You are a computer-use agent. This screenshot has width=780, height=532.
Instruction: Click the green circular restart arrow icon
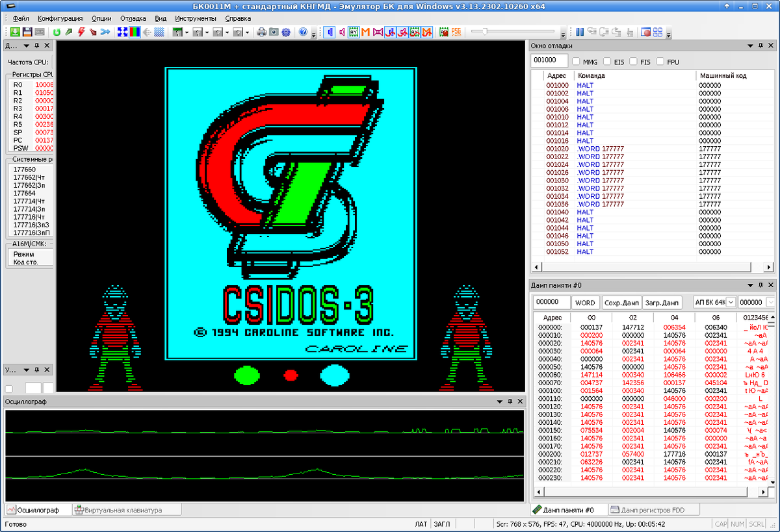tap(57, 32)
